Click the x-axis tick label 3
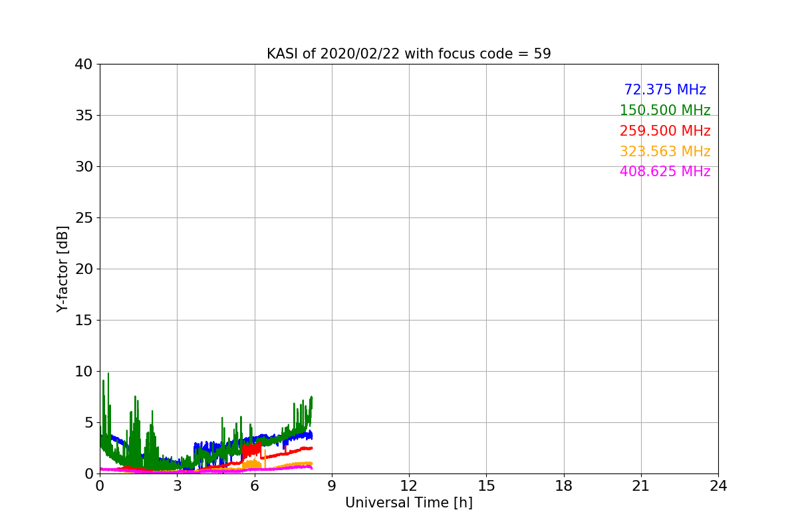Viewport: 798px width, 532px height. coord(177,486)
